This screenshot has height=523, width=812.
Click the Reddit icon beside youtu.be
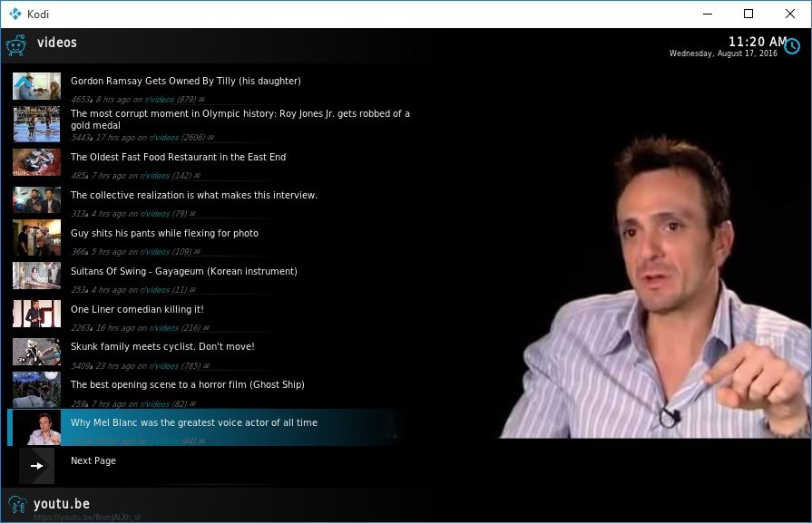click(16, 505)
